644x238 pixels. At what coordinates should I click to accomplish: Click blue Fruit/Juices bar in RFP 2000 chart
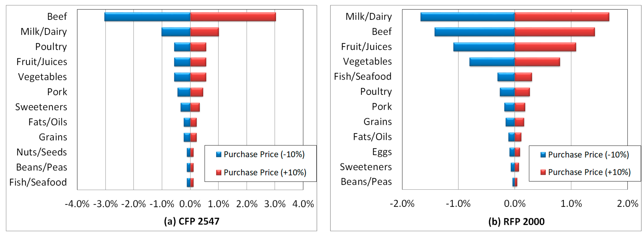click(x=484, y=47)
